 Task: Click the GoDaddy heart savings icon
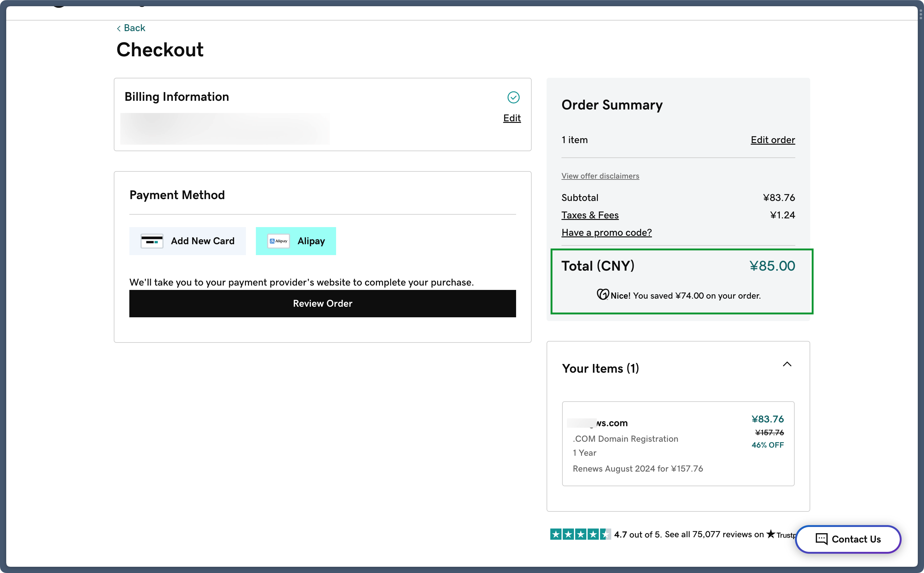[x=603, y=295]
